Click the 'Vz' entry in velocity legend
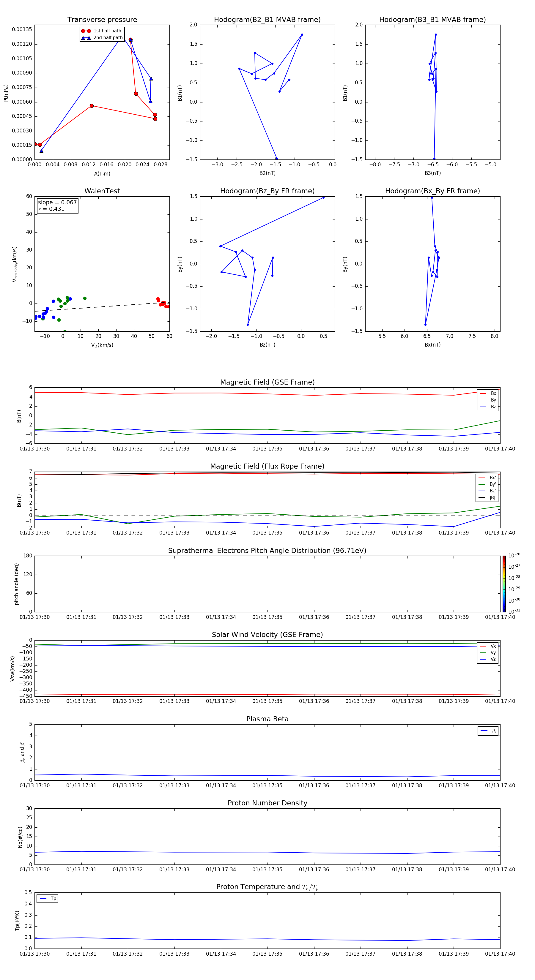535x980 pixels. click(488, 659)
